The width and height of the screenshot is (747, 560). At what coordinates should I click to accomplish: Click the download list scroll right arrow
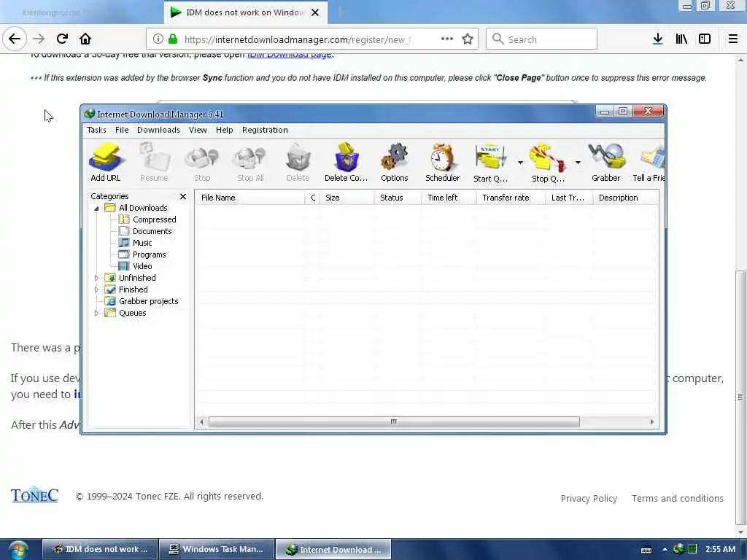pos(651,422)
